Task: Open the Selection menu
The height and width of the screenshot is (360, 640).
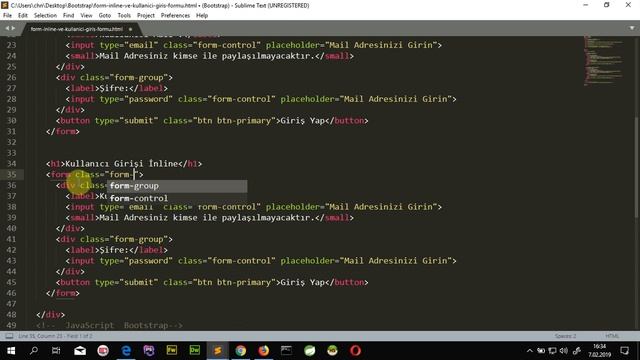Action: 45,16
